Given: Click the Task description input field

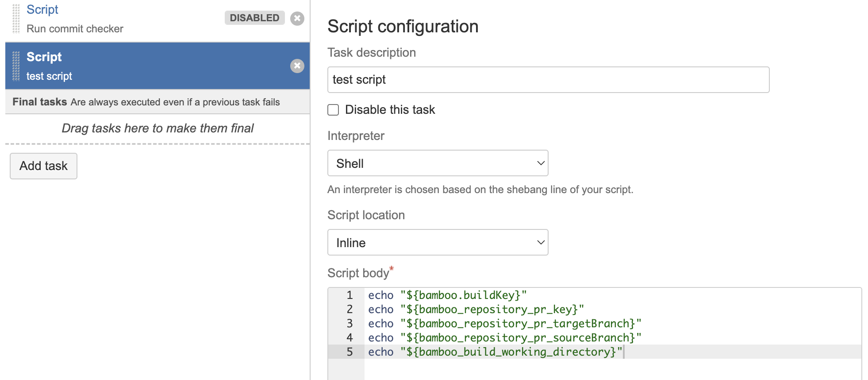Looking at the screenshot, I should click(x=548, y=80).
